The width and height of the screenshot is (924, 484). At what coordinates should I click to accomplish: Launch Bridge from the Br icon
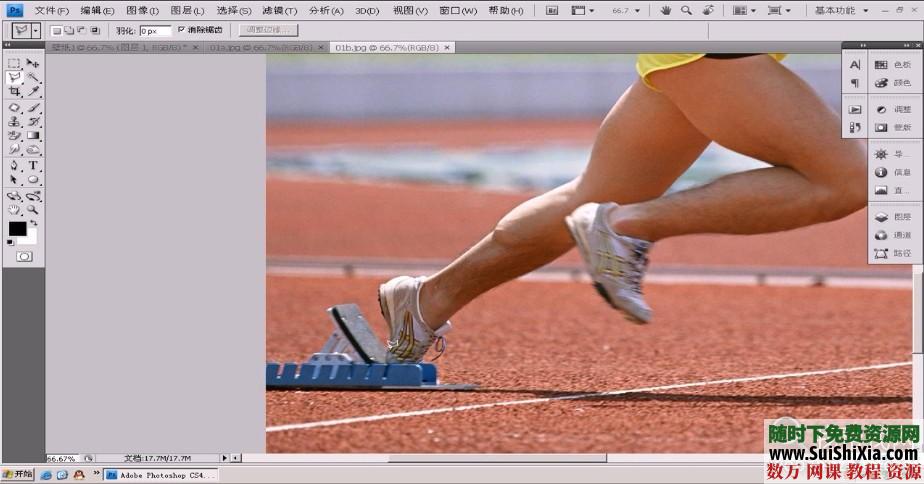point(552,11)
